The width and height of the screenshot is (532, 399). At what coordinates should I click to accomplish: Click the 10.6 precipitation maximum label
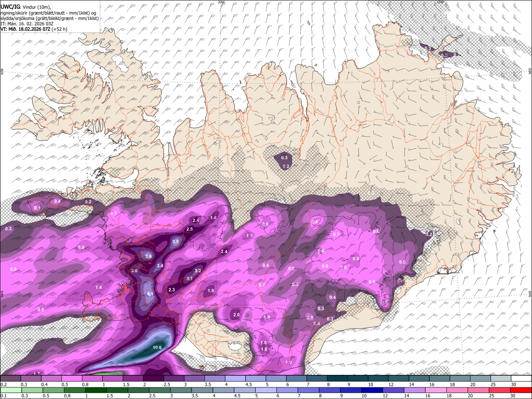tap(157, 348)
